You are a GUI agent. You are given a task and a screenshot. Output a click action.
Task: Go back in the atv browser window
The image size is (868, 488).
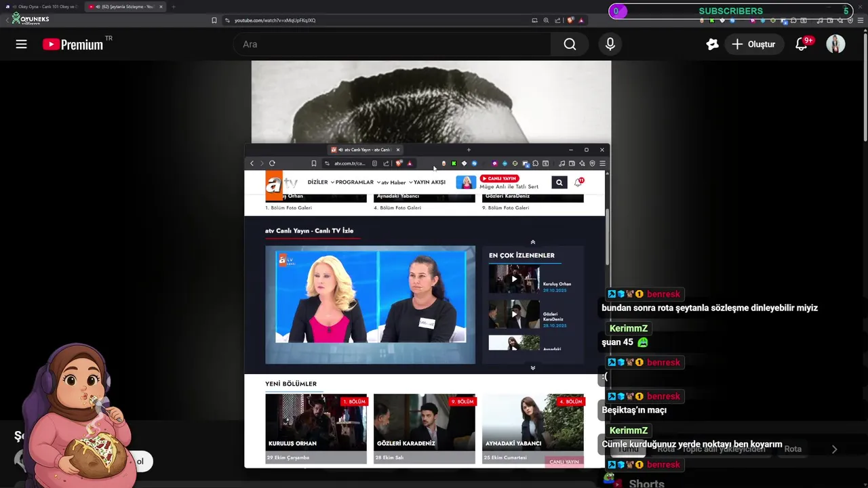252,163
